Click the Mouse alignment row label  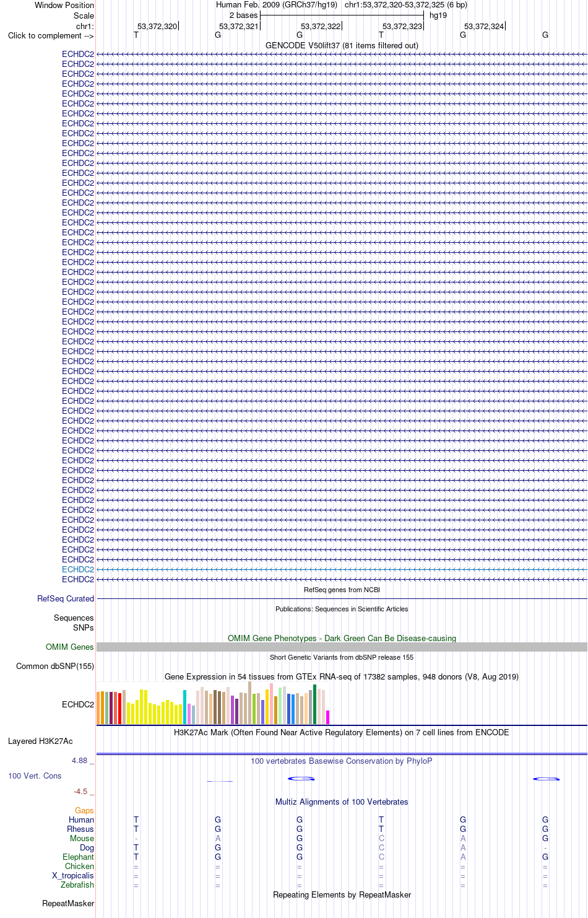click(x=82, y=839)
